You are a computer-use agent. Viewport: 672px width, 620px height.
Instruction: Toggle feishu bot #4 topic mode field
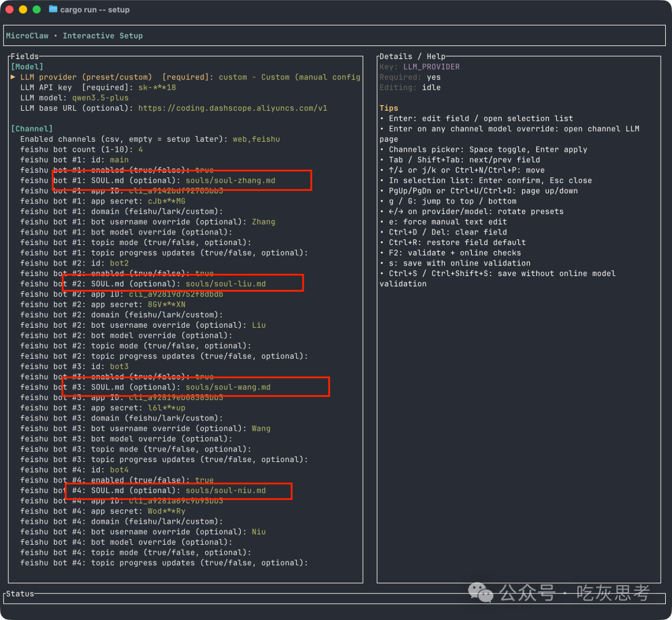pyautogui.click(x=136, y=552)
